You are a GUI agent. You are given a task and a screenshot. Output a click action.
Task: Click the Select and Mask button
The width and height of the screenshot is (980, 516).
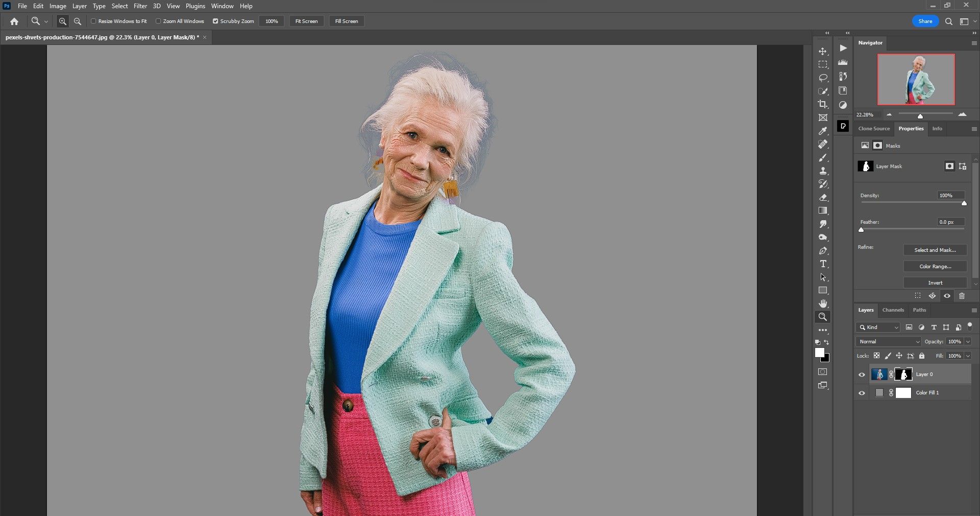tap(935, 250)
